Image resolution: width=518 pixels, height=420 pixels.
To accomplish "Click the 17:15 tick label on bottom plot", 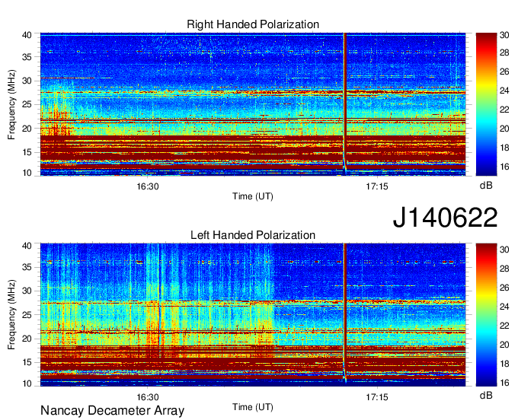I will click(x=377, y=397).
